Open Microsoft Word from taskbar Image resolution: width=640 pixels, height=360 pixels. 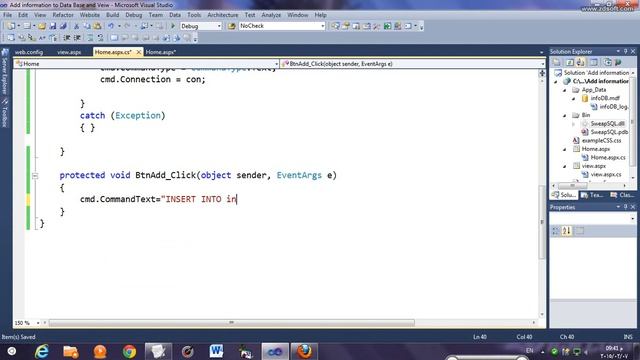(216, 351)
